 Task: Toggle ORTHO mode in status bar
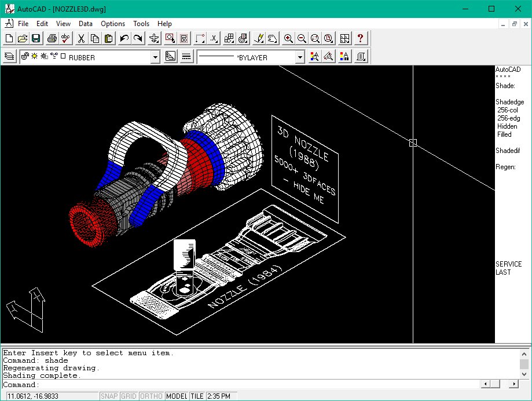point(151,396)
